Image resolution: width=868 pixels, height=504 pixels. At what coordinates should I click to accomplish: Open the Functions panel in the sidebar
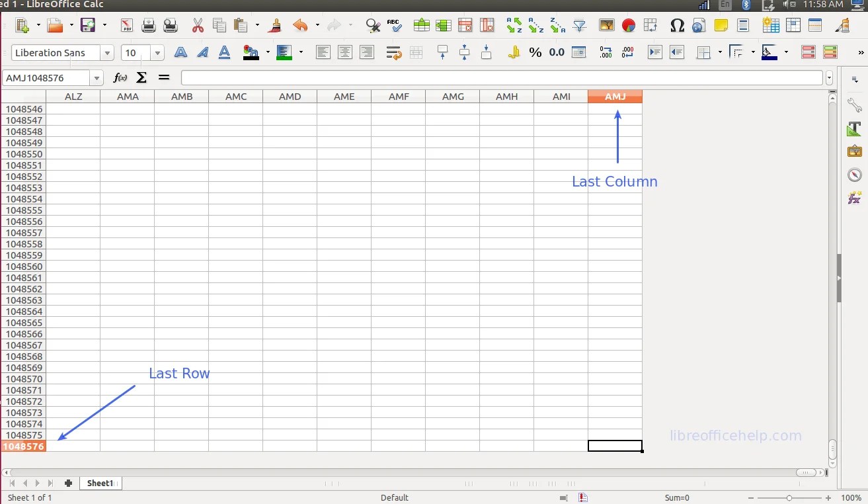[854, 196]
